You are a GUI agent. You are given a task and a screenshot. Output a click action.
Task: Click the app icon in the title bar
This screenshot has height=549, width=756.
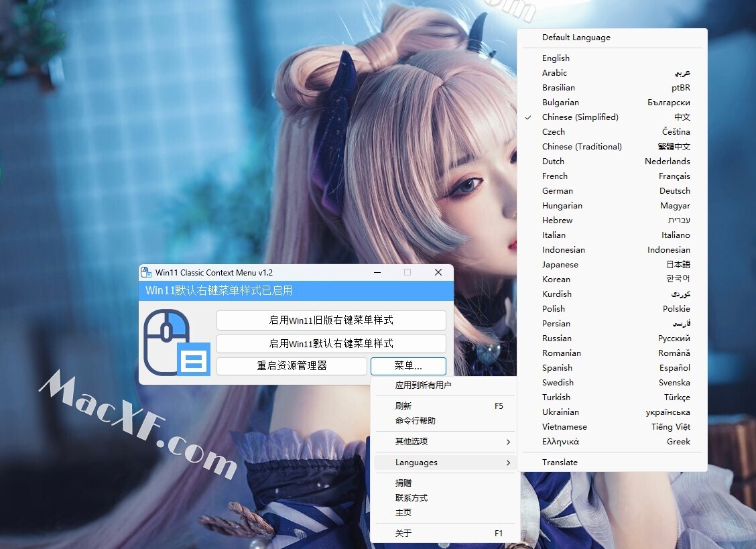point(145,272)
